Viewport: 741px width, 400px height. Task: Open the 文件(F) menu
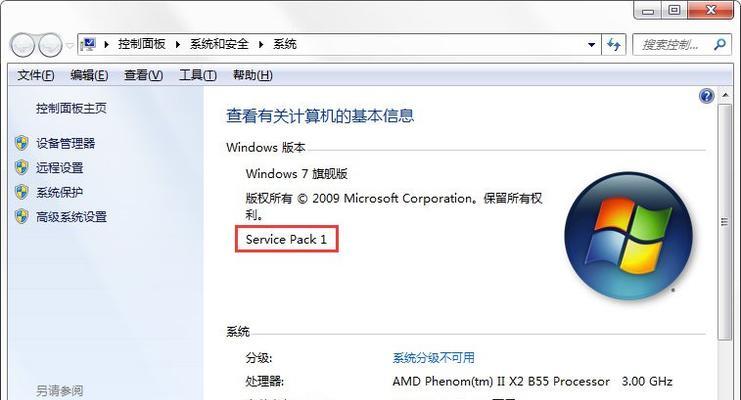click(35, 75)
